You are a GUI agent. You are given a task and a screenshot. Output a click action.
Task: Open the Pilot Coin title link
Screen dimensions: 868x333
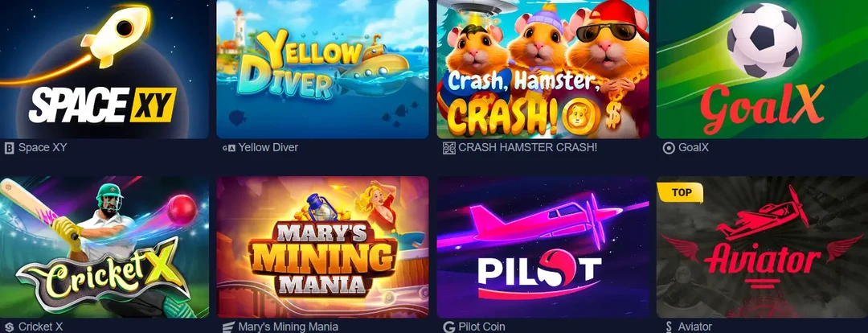[481, 327]
